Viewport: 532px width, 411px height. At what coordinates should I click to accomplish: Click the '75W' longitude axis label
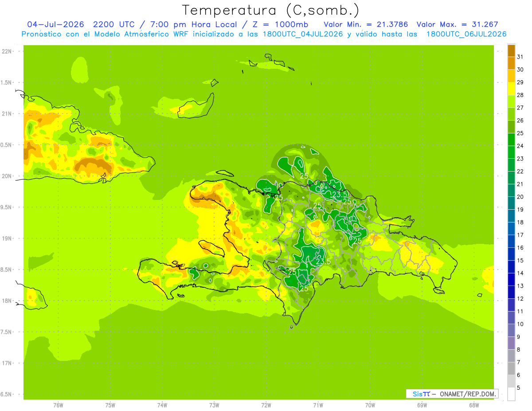(110, 405)
